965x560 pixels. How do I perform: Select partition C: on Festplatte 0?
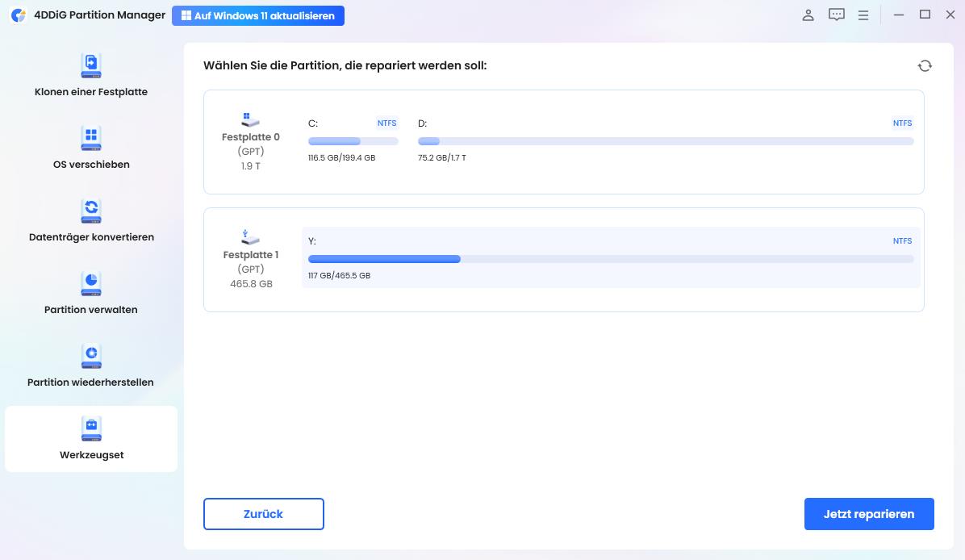(353, 141)
